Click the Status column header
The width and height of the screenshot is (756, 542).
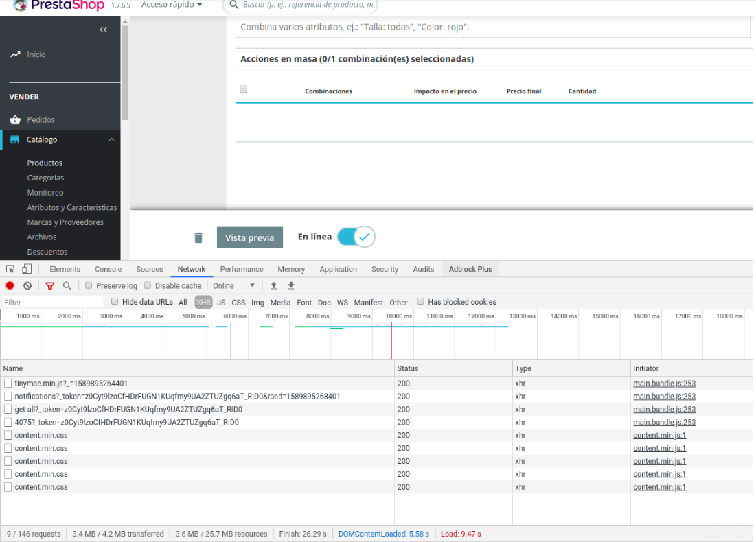tap(453, 368)
